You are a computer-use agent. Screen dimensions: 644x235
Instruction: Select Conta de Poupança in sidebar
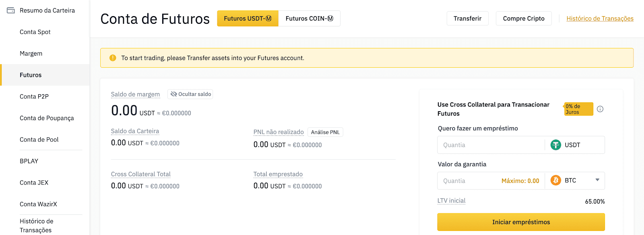(47, 118)
